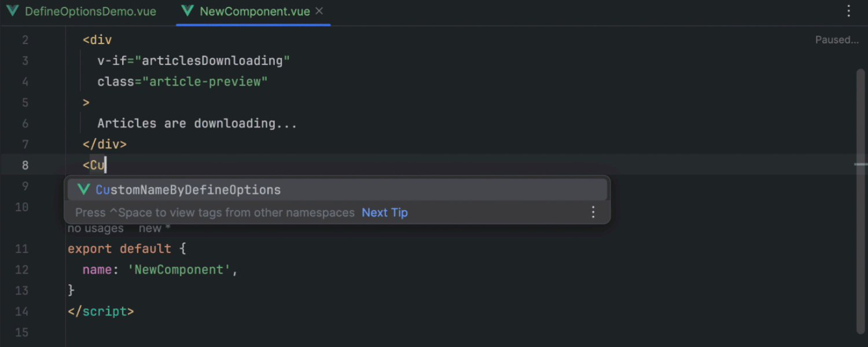Close the NewComponent.vue tab
Screen dimensions: 868x347
tap(319, 12)
